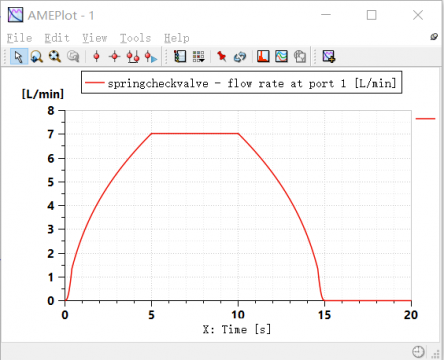Image resolution: width=444 pixels, height=360 pixels.
Task: Click the add plot with plus icon
Action: pos(329,56)
